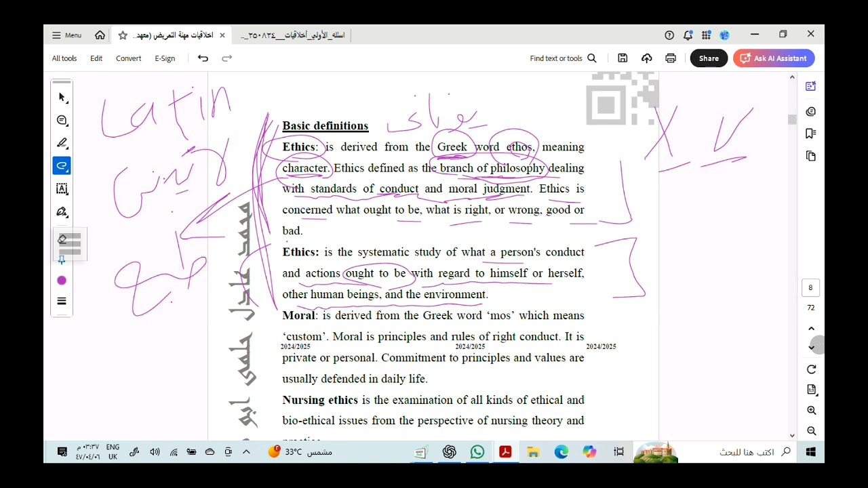Screen dimensions: 868x488
Task: Open All tools panel
Action: (x=64, y=58)
